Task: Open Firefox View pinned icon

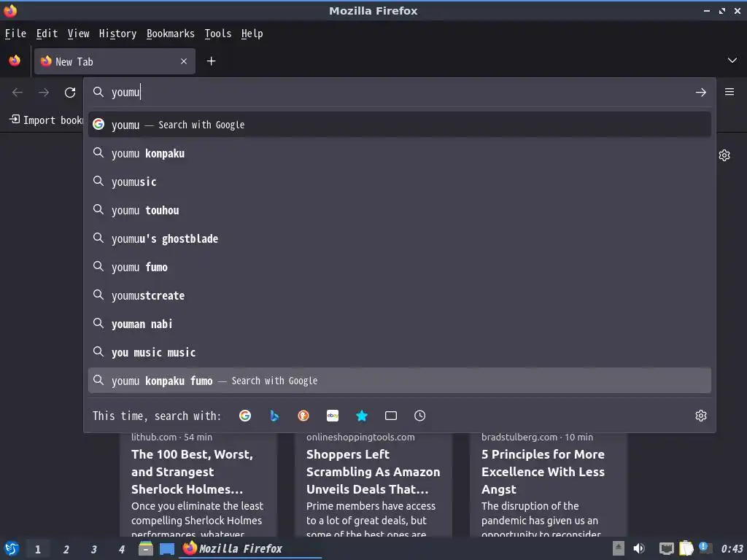Action: pyautogui.click(x=15, y=61)
